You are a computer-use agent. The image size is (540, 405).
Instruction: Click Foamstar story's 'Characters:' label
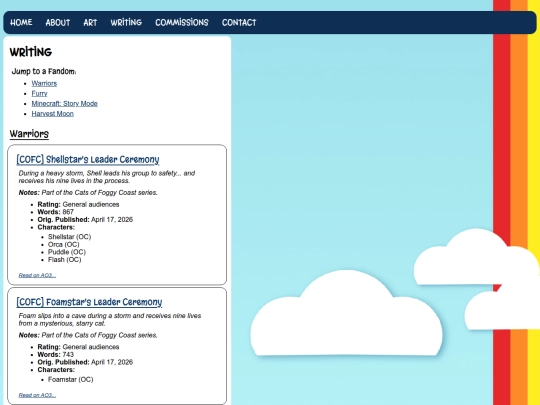56,370
